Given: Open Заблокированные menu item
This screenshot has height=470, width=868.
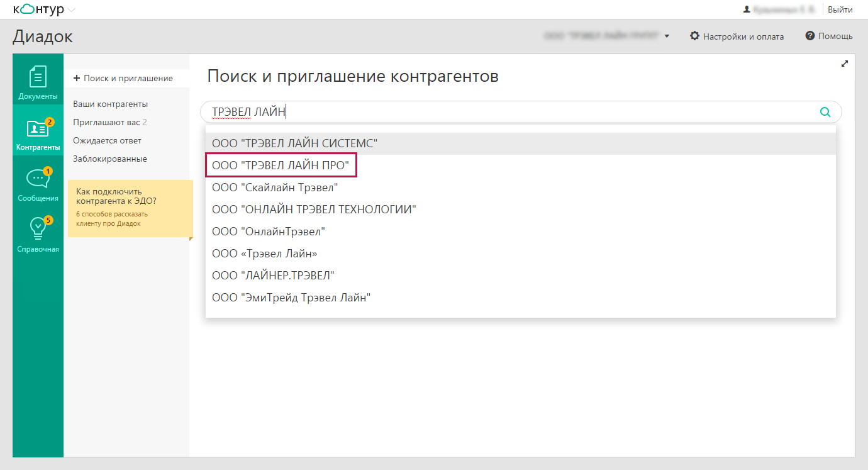Looking at the screenshot, I should pyautogui.click(x=110, y=159).
